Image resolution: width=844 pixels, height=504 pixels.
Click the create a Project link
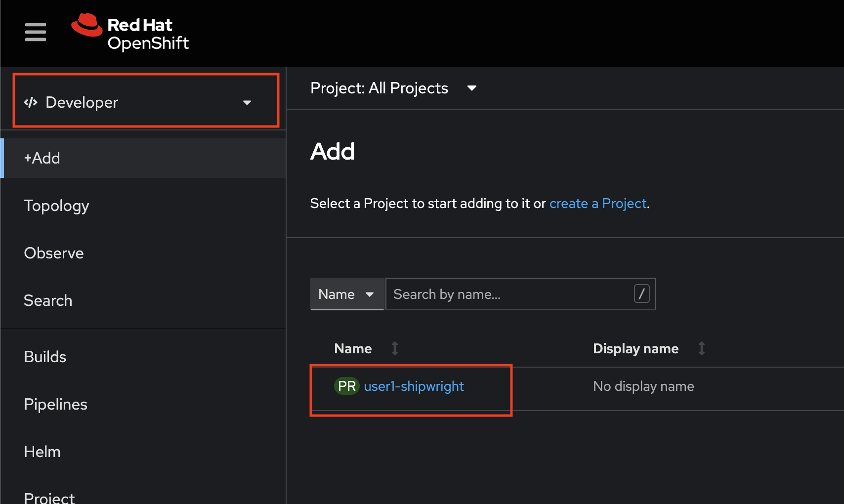click(598, 204)
